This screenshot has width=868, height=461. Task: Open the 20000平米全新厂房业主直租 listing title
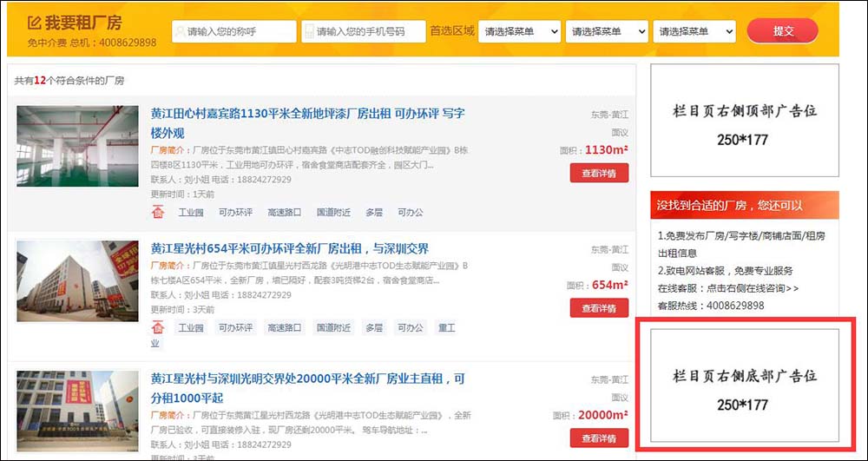tap(308, 388)
